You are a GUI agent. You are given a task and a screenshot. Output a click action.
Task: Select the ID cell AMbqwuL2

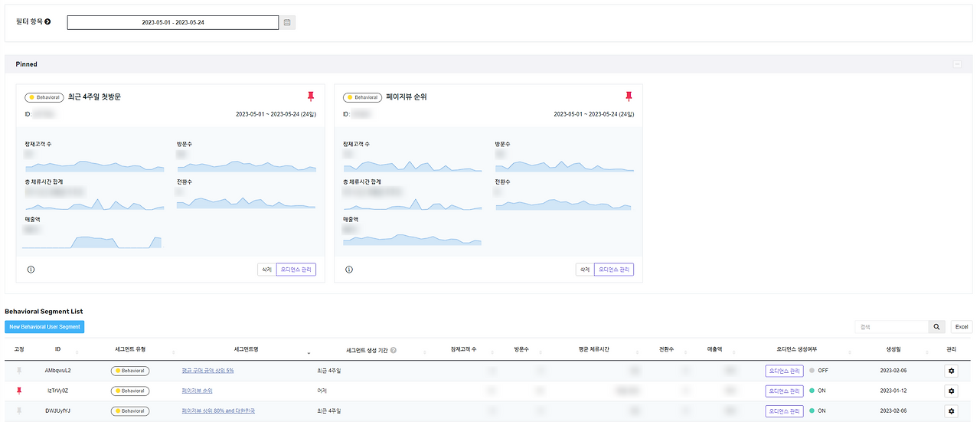coord(57,370)
